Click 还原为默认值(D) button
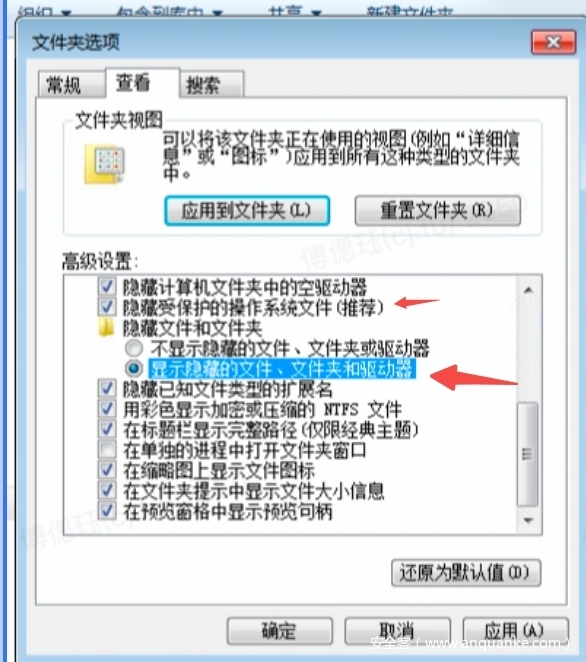 click(x=466, y=573)
